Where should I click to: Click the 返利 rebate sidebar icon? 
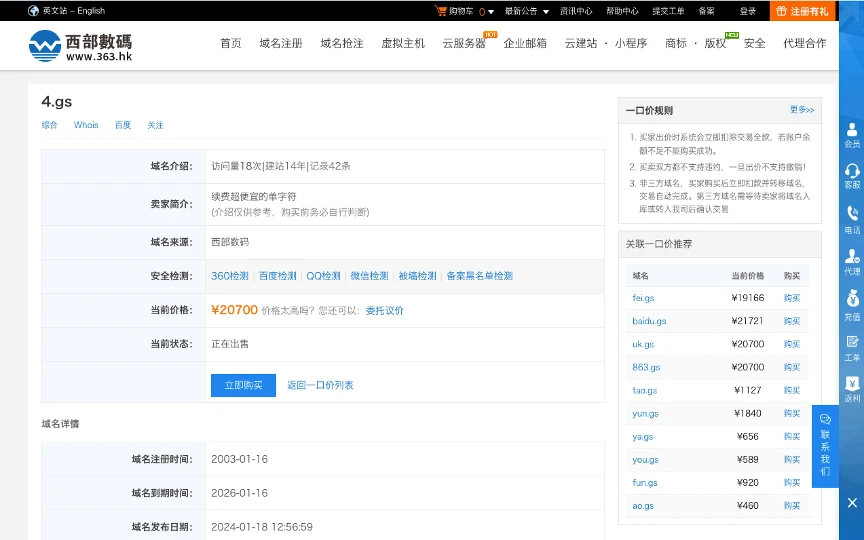(852, 390)
